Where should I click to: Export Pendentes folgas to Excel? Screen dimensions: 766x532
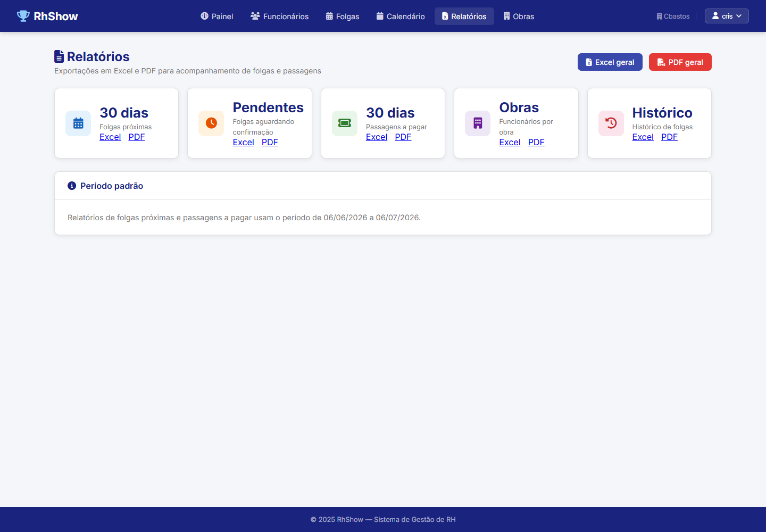pos(244,143)
